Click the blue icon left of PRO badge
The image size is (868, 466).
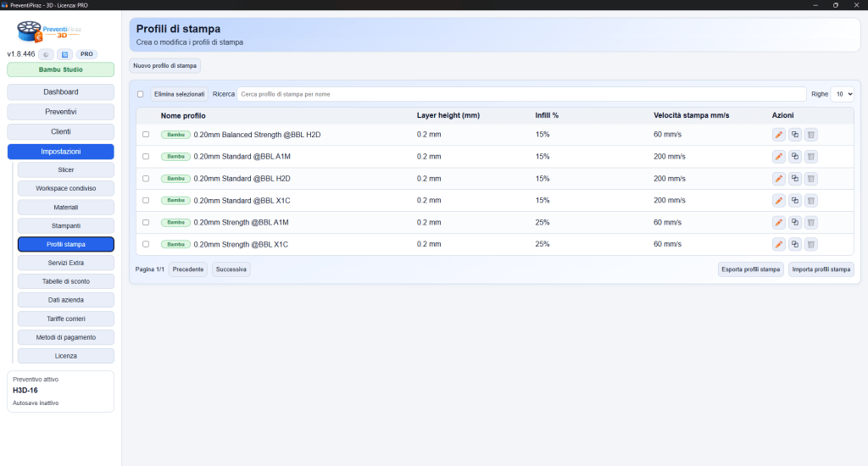click(x=67, y=54)
